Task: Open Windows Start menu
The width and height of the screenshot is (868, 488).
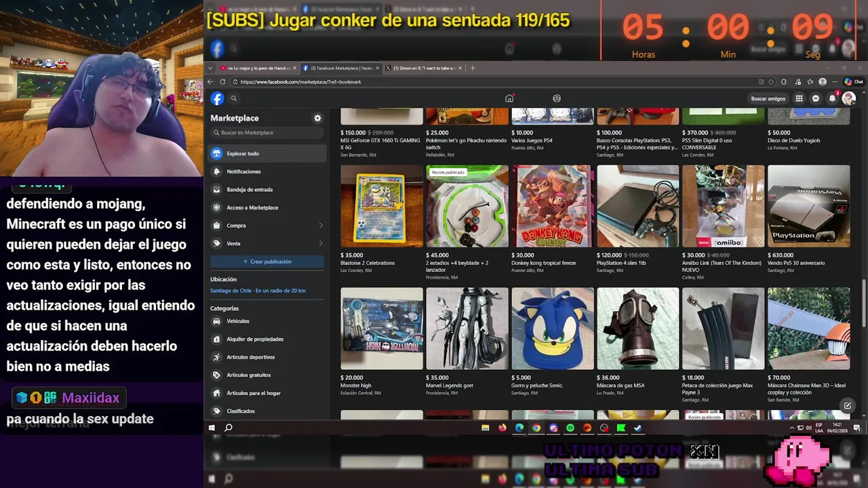Action: point(212,428)
